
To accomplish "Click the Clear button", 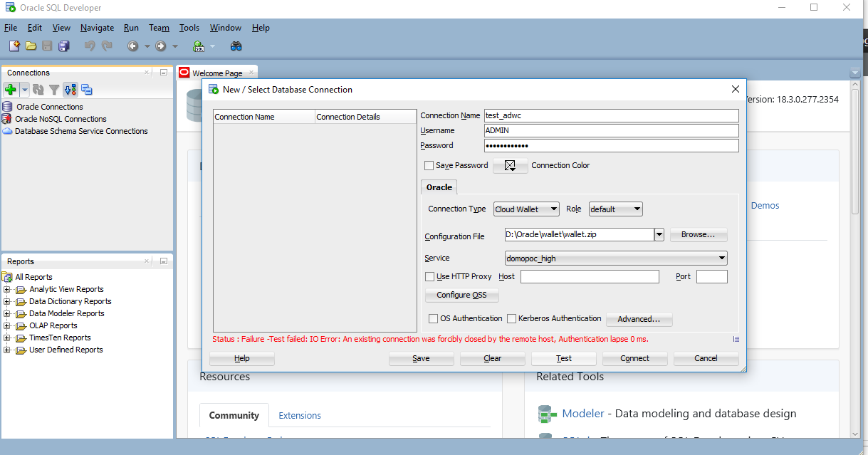I will (493, 358).
